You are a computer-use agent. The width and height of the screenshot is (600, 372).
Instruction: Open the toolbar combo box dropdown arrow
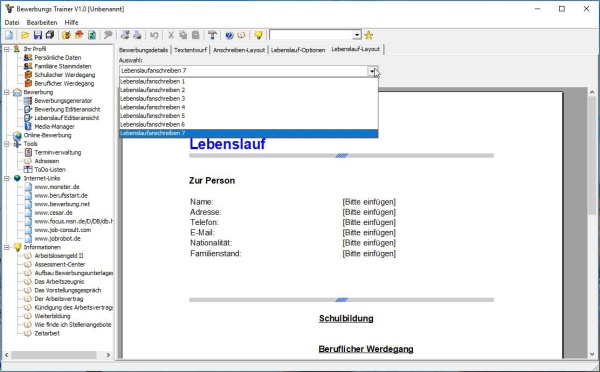(357, 35)
